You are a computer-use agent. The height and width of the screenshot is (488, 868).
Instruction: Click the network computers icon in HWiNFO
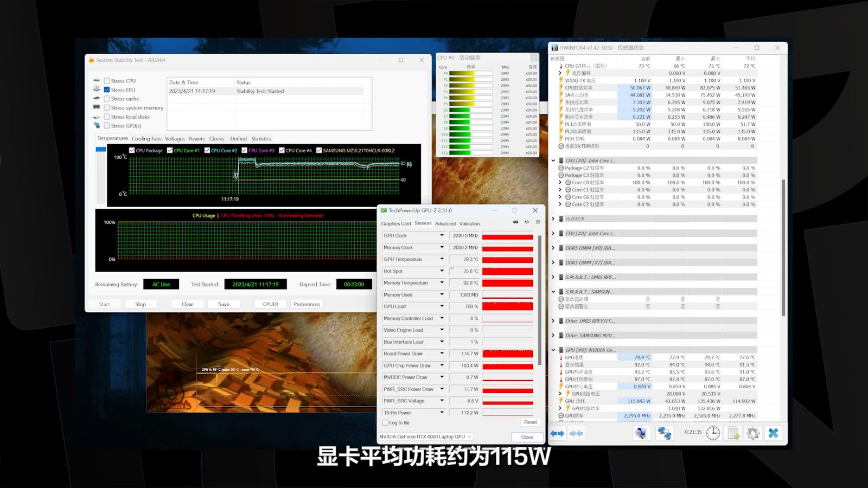tap(664, 433)
